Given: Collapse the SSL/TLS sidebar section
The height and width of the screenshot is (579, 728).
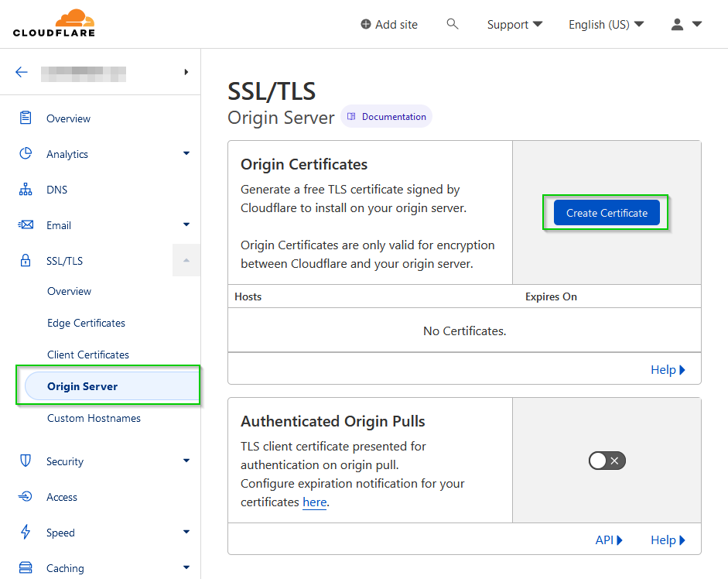Looking at the screenshot, I should pos(186,261).
